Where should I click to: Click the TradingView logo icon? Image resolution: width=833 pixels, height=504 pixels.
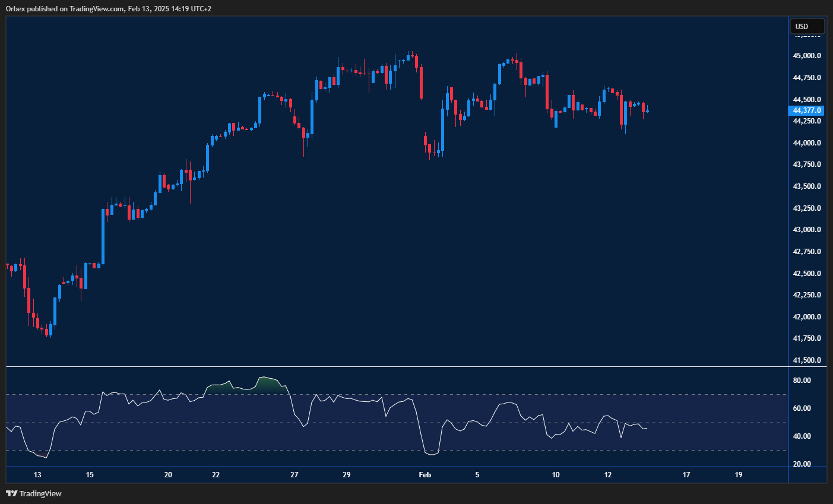click(11, 493)
